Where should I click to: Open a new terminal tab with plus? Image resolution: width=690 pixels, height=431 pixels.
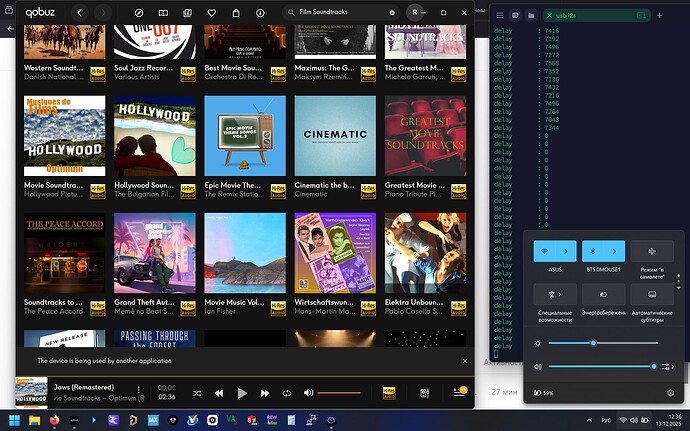click(x=660, y=15)
